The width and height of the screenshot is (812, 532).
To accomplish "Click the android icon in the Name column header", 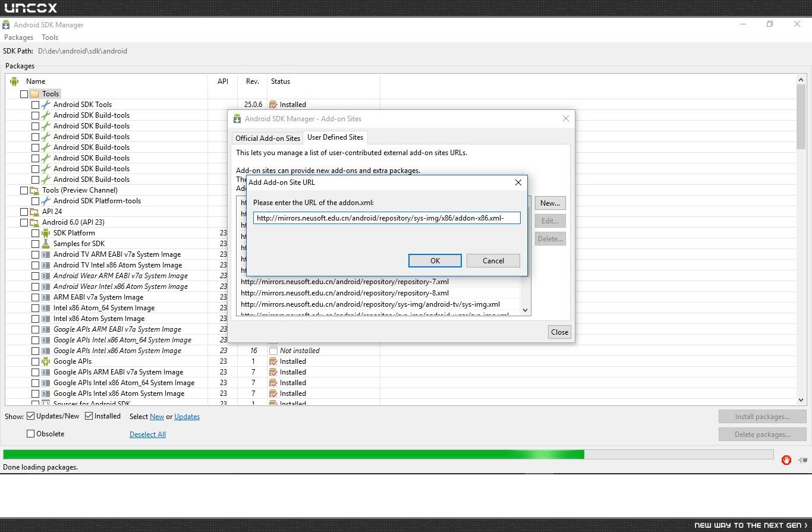I will 14,81.
